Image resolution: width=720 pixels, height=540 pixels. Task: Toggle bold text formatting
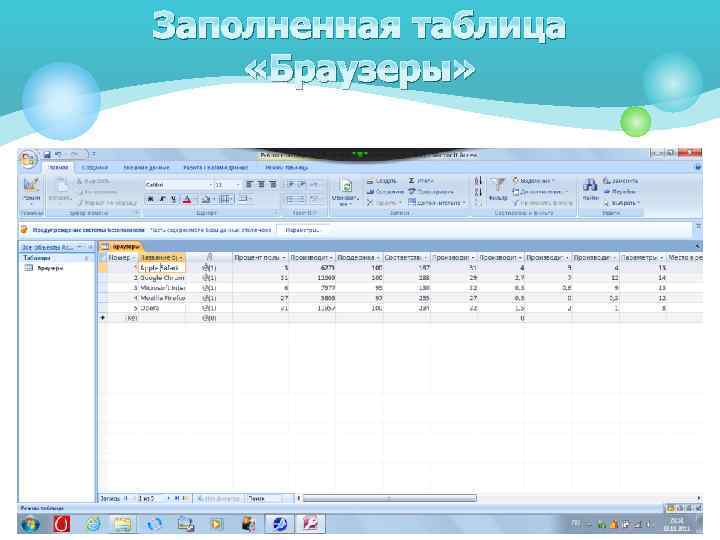pyautogui.click(x=150, y=199)
